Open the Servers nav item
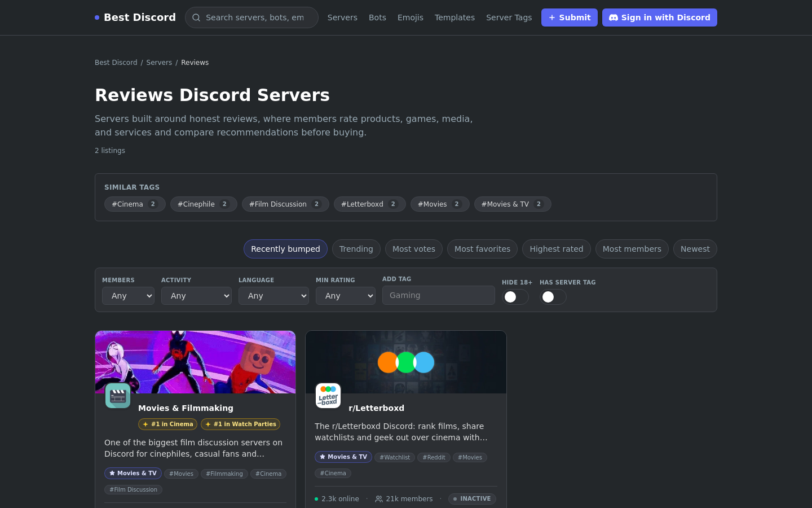 pyautogui.click(x=342, y=17)
